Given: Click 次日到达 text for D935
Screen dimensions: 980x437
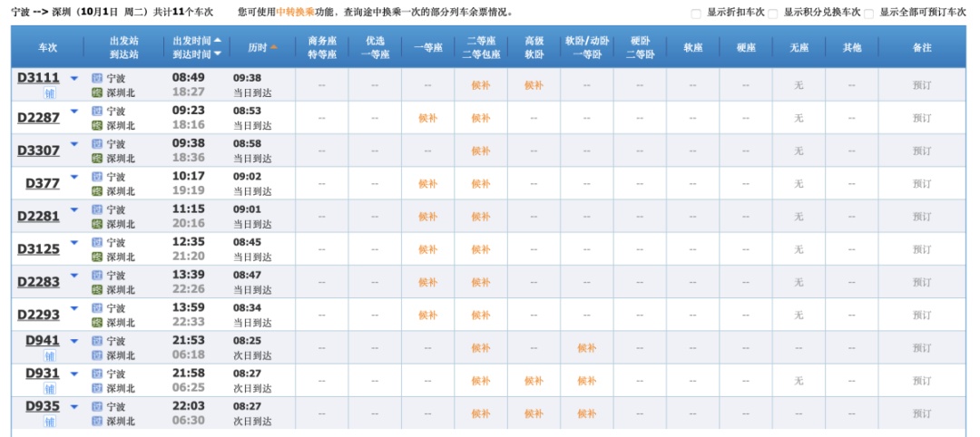Looking at the screenshot, I should [252, 421].
